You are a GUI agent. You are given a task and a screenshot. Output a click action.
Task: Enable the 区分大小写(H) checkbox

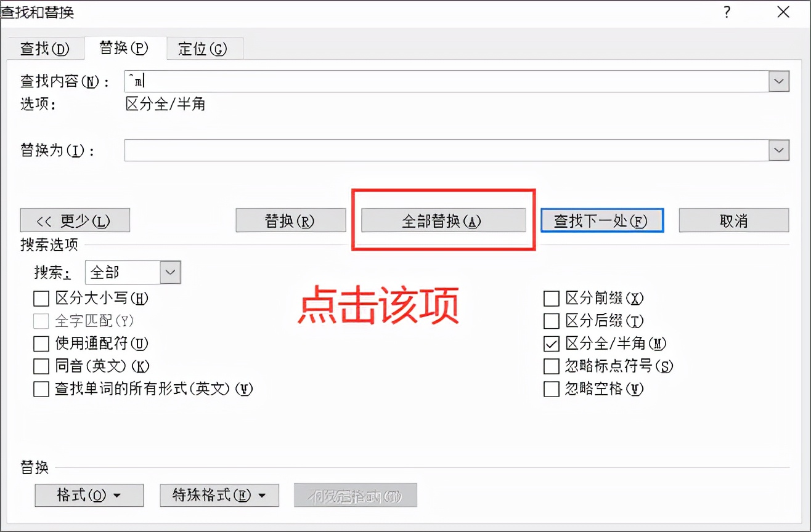[x=41, y=299]
